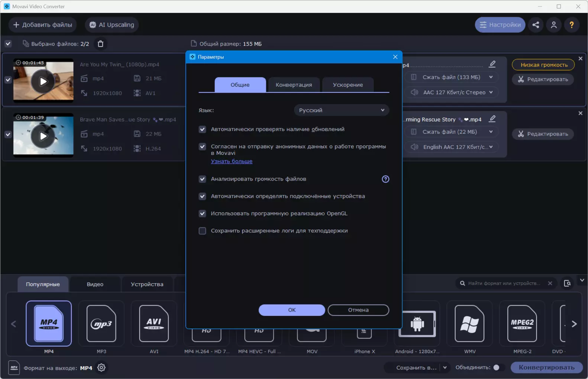Open output format settings gear icon

(x=101, y=367)
